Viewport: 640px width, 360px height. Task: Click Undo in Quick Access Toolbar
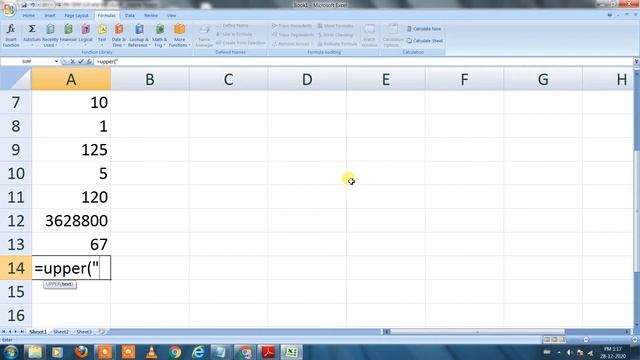coord(33,5)
